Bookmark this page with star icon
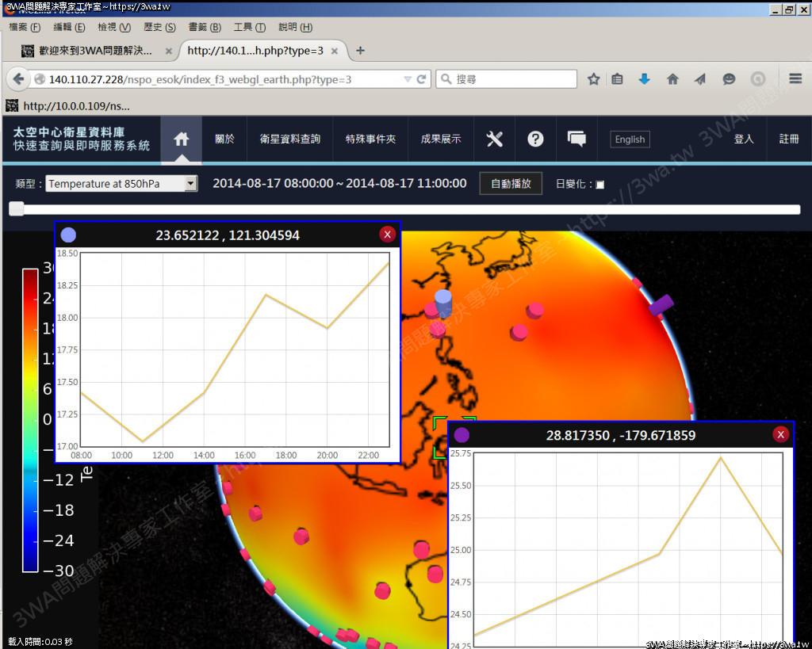 tap(593, 79)
